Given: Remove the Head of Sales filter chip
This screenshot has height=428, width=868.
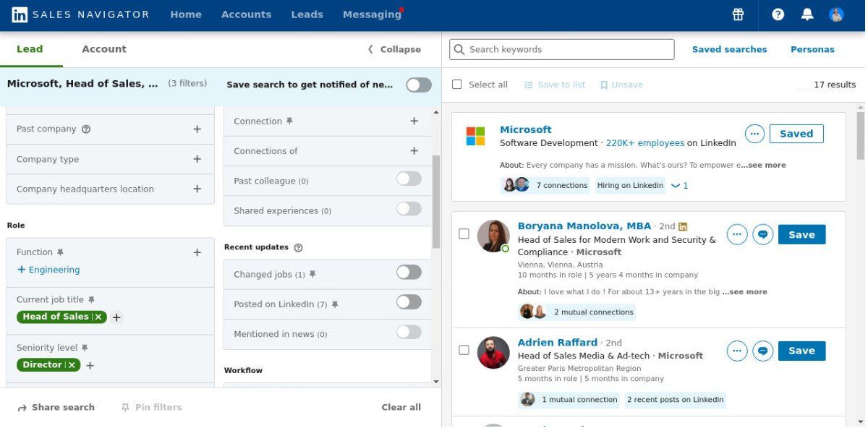Looking at the screenshot, I should (98, 317).
